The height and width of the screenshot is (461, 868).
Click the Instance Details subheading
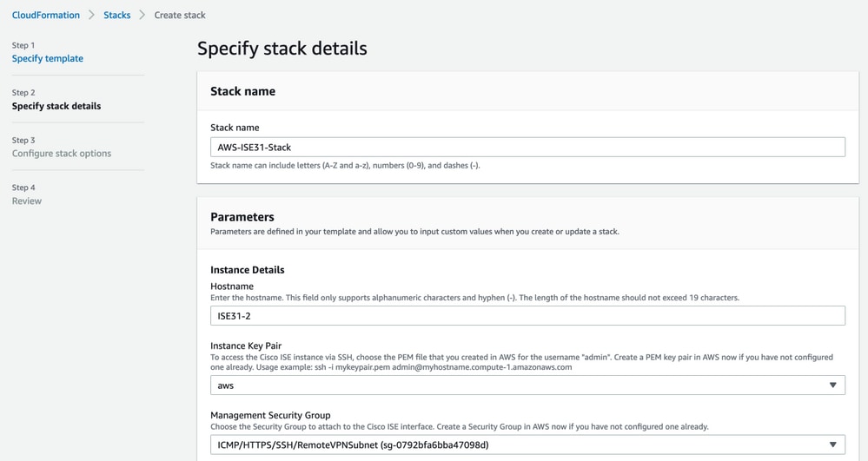(248, 269)
